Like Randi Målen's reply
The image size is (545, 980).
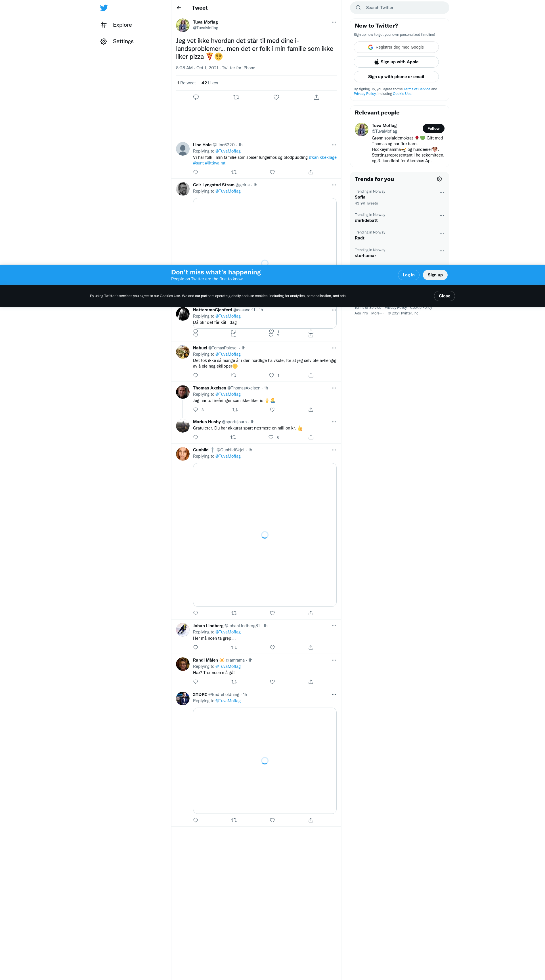[x=272, y=682]
